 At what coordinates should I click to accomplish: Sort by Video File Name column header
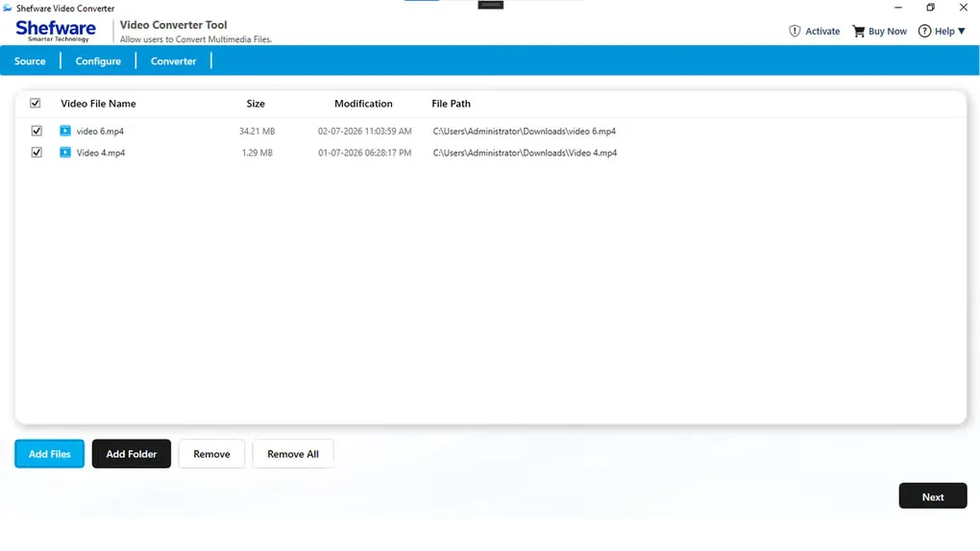point(98,104)
